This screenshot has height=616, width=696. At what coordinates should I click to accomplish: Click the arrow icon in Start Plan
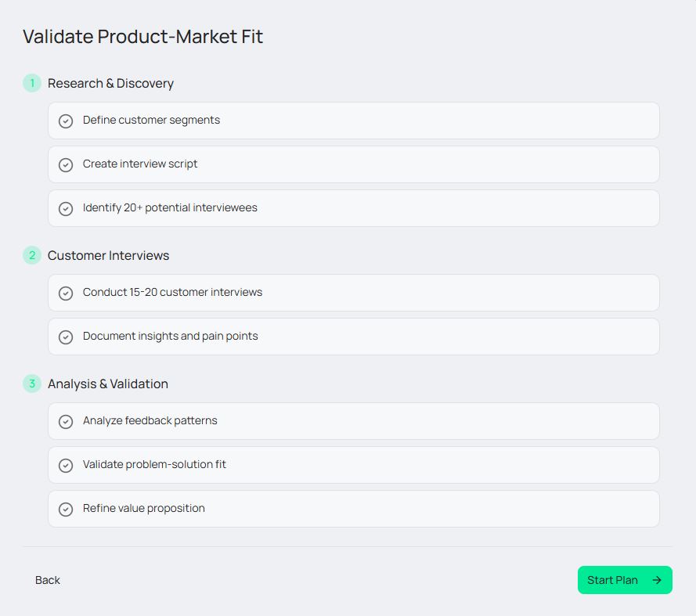[657, 580]
